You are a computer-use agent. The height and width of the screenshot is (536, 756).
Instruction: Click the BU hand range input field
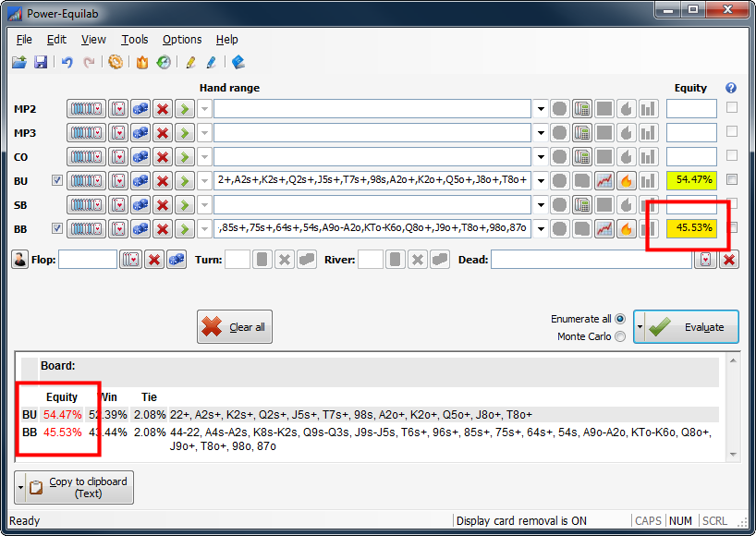[372, 181]
